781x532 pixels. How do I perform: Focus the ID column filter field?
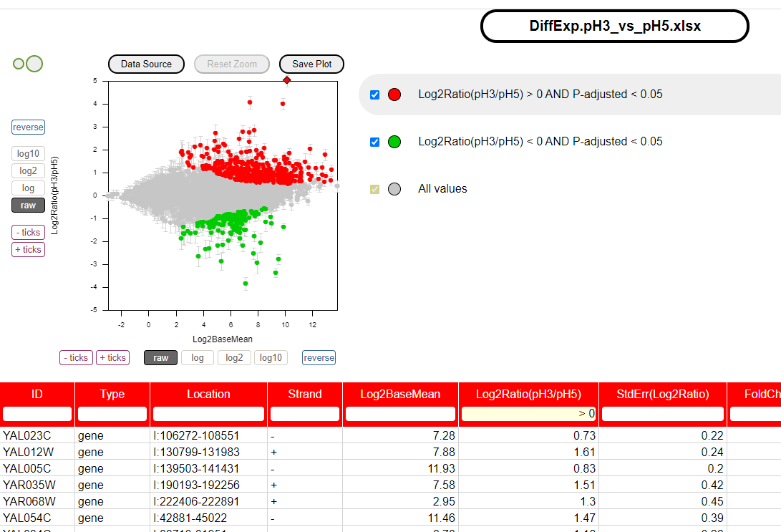tap(37, 414)
